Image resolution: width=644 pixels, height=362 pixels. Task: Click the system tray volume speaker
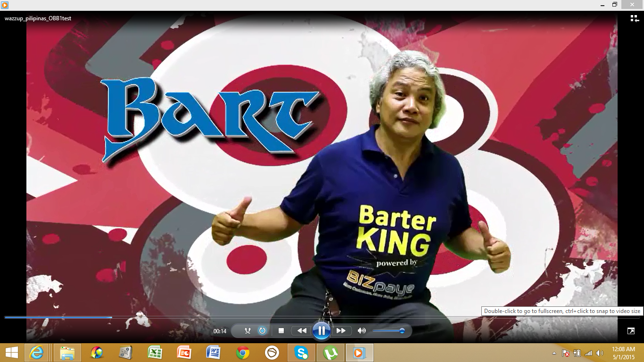(600, 353)
